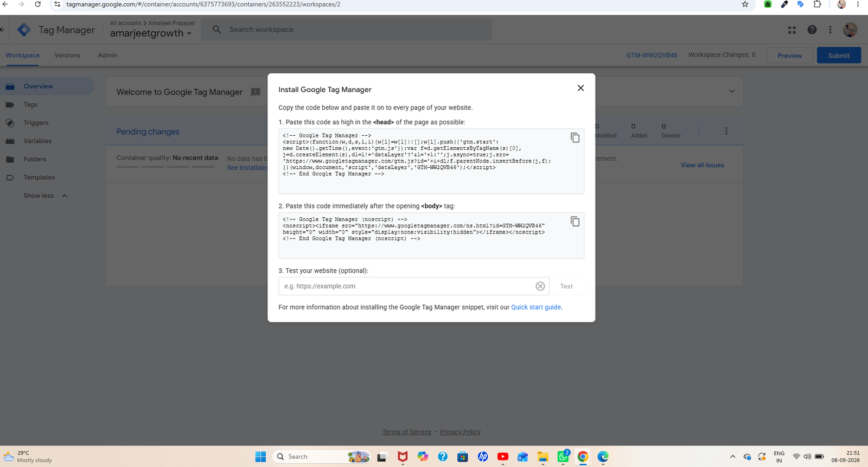Open the Quick start guide link
Viewport: 868px width, 467px height.
point(536,307)
